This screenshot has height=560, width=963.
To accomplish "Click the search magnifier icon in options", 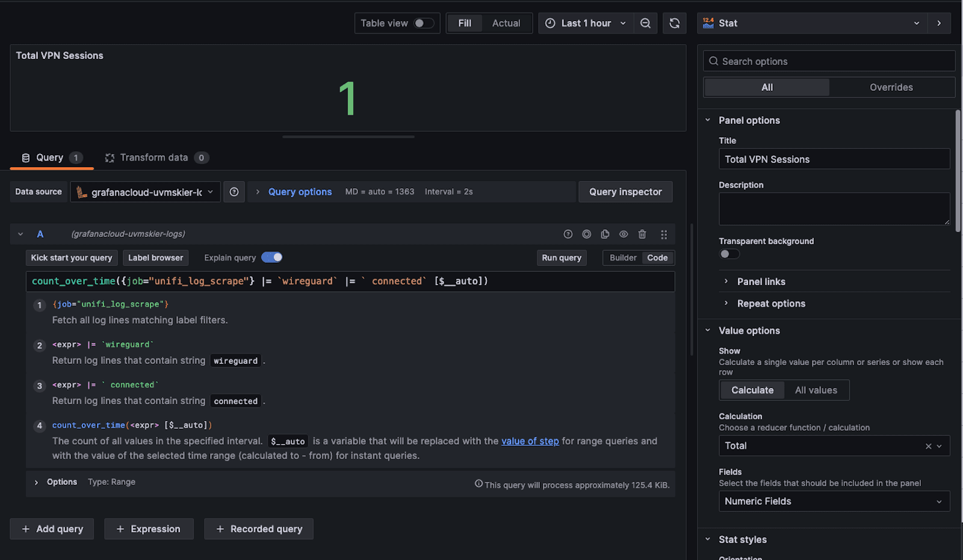I will point(714,61).
